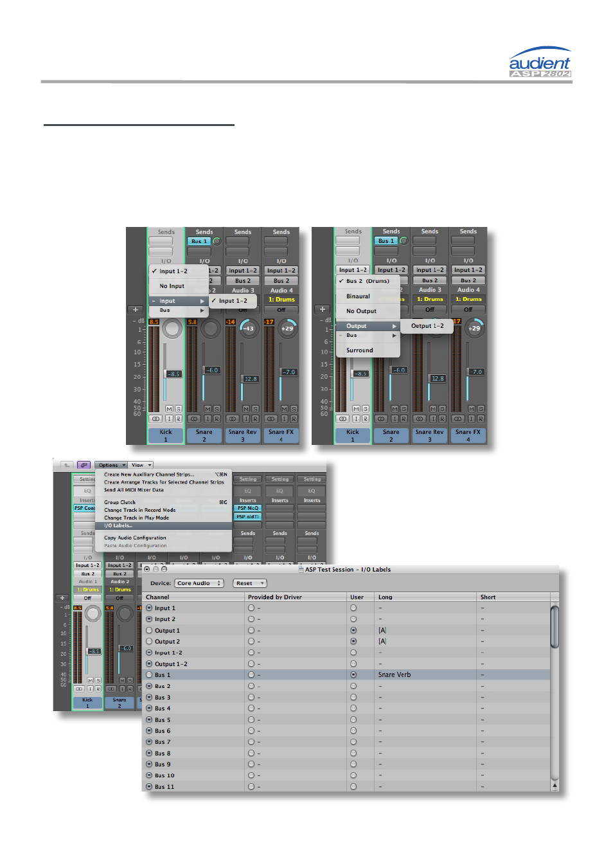
Task: Open Snare FX Input 1-2 slot in Input-menu mixer
Action: 281,271
